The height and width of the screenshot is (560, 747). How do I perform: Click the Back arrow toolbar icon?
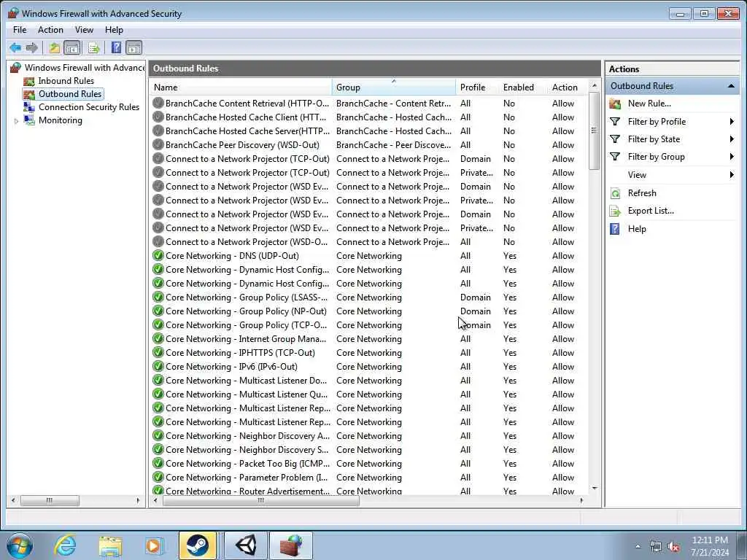15,47
